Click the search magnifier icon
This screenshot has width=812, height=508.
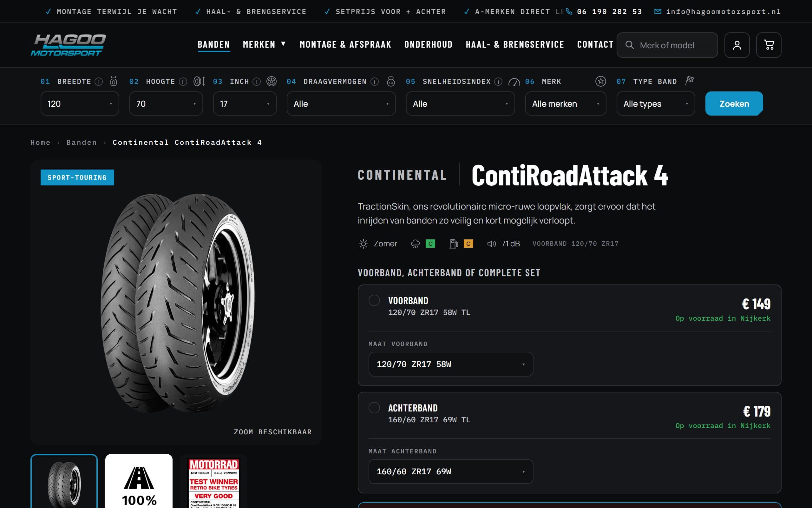click(630, 45)
